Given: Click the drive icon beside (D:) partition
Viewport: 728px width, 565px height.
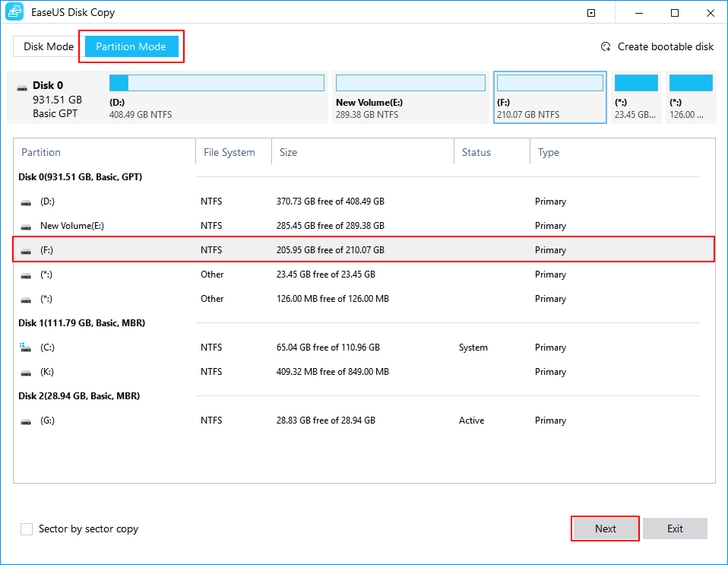Looking at the screenshot, I should 27,202.
